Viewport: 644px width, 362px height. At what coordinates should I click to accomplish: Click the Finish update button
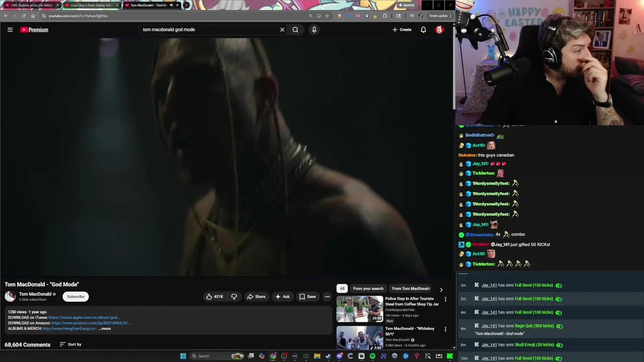point(439,16)
